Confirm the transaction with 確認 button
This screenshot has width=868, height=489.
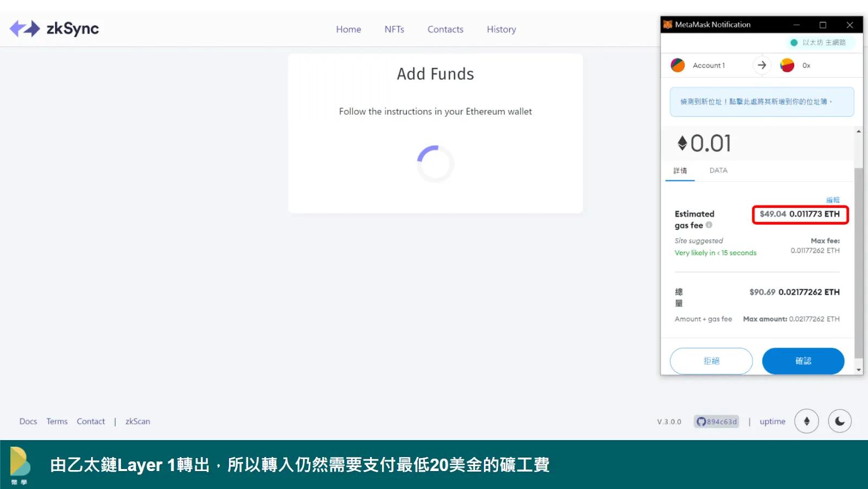tap(803, 361)
